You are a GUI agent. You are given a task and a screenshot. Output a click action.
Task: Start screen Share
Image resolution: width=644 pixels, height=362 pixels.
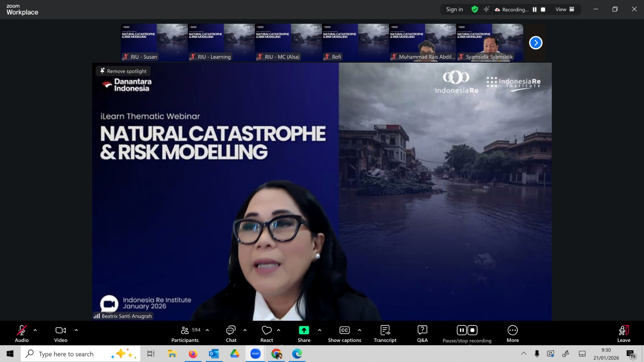(x=304, y=333)
